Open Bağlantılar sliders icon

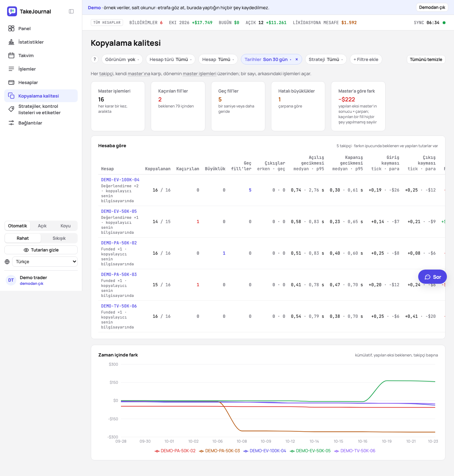pos(11,123)
